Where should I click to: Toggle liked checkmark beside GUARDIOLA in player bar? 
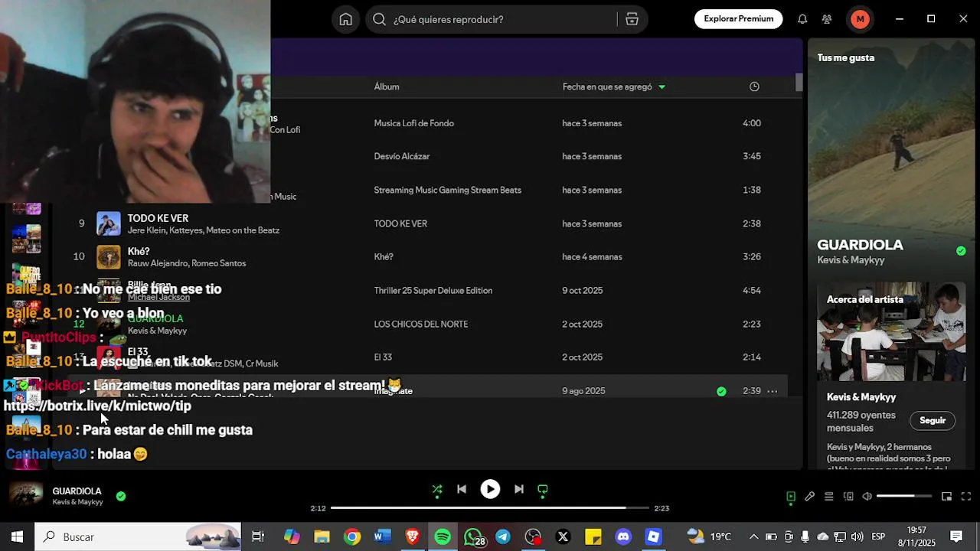tap(120, 497)
